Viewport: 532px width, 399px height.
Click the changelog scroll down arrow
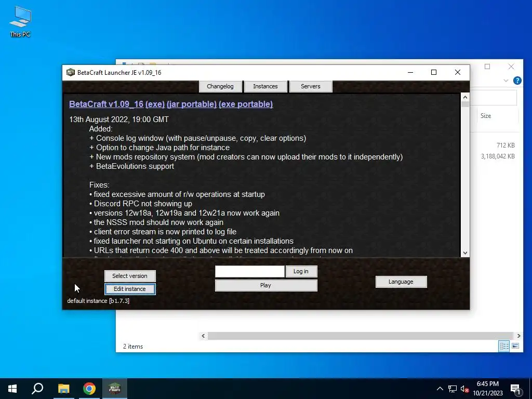tap(465, 253)
